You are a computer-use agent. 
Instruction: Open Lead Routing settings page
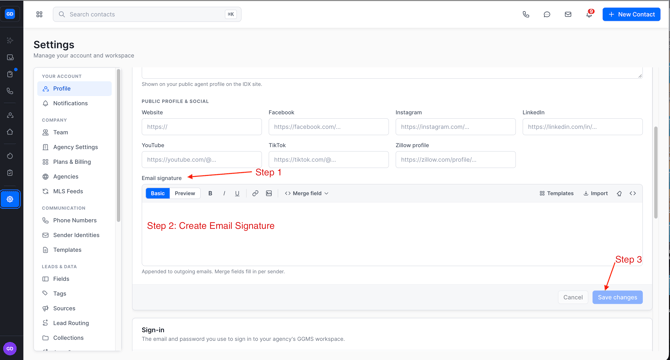[74, 323]
